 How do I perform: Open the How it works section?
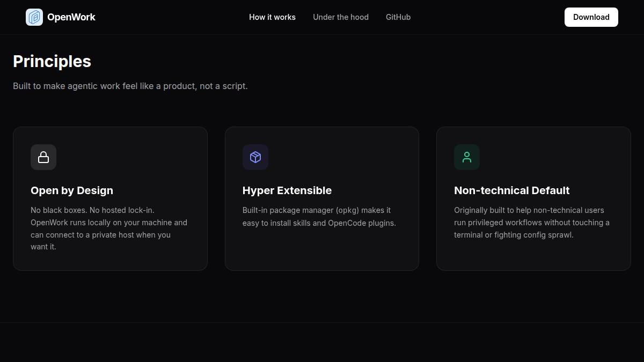click(272, 17)
